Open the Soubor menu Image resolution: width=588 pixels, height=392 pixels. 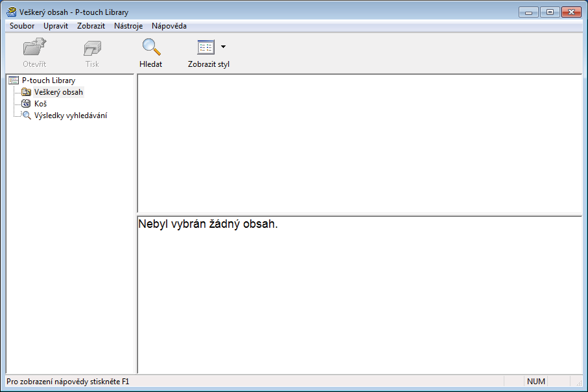click(x=22, y=26)
